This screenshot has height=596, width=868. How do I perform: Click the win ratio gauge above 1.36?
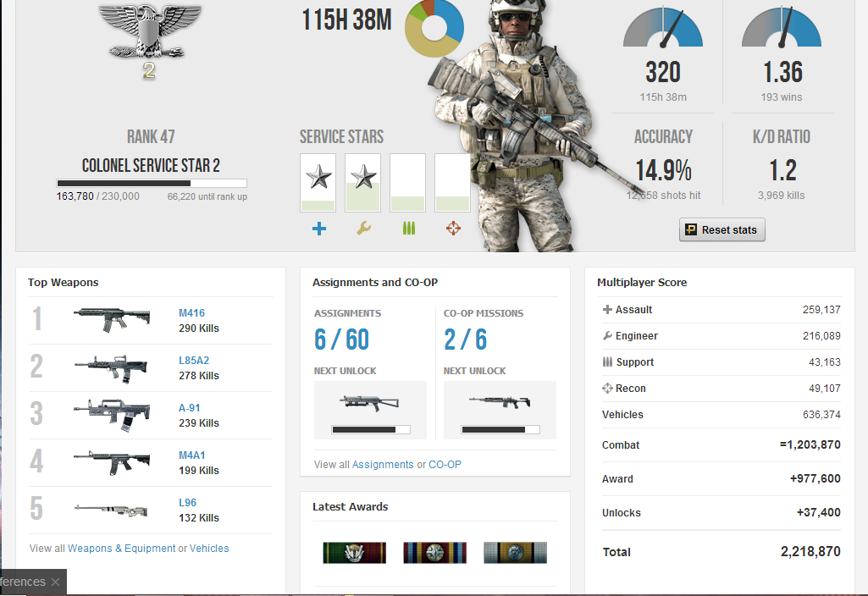coord(781,26)
